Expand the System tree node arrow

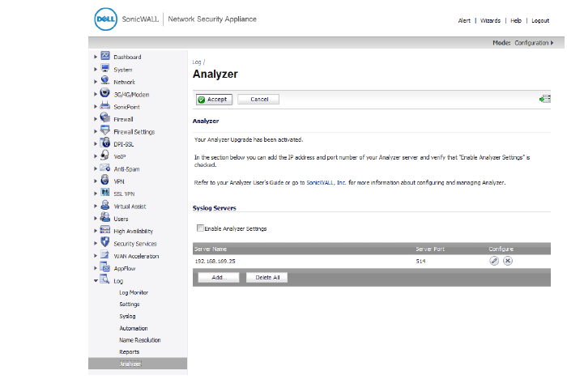pos(96,69)
